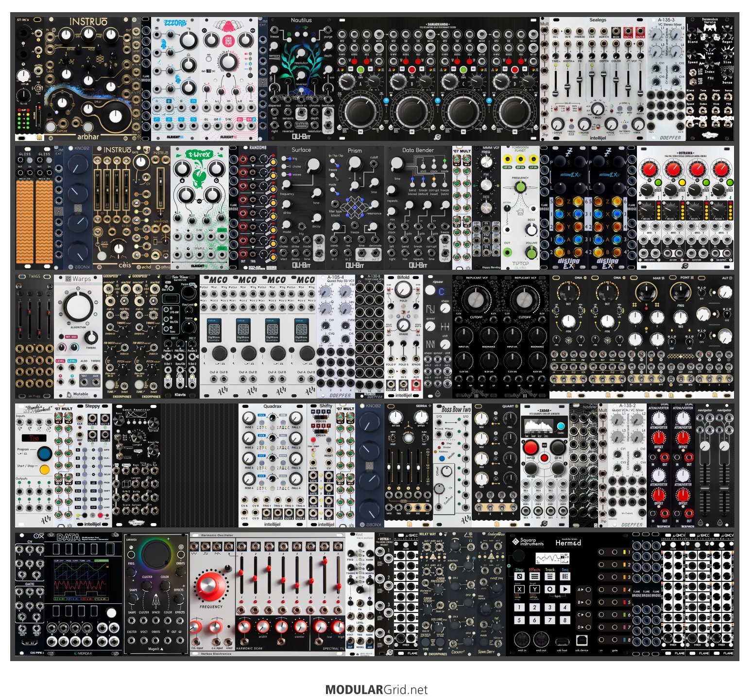Select the Data Bender module
The width and height of the screenshot is (754, 700).
[x=418, y=208]
